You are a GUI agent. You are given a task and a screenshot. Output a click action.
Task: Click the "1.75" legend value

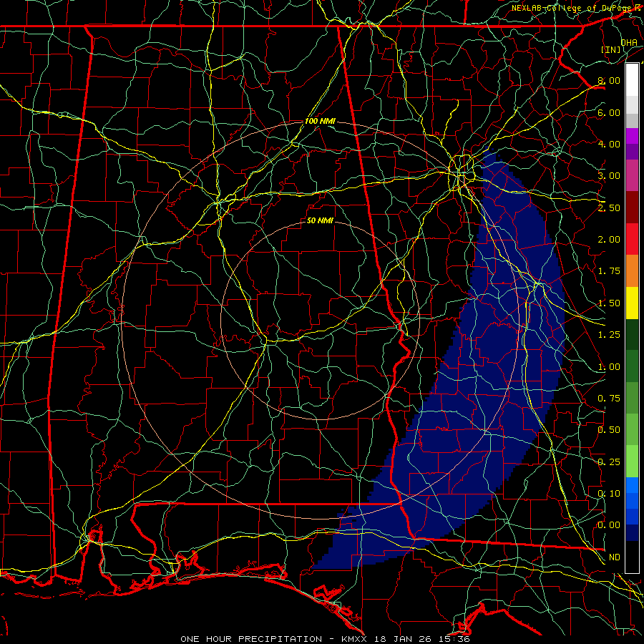coord(609,271)
